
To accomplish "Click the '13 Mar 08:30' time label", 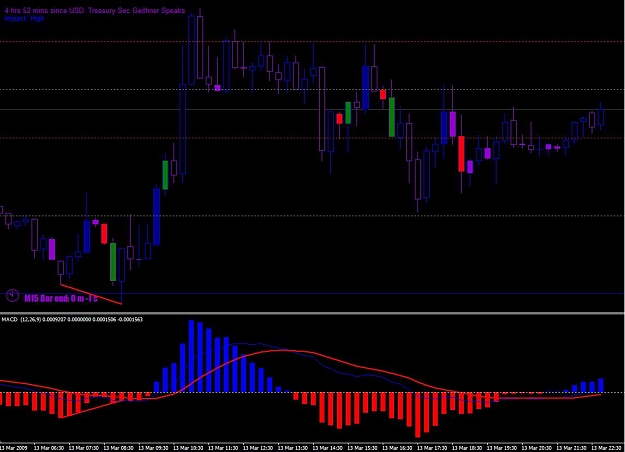I will [x=118, y=448].
